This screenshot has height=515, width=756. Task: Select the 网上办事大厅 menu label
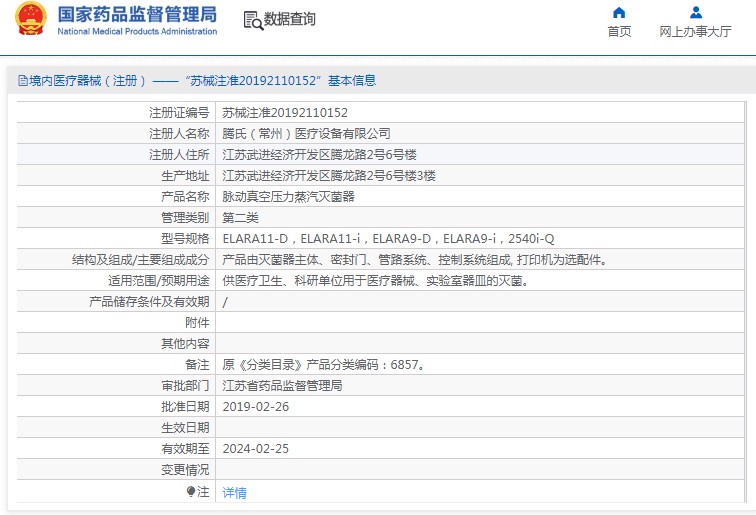pos(695,32)
